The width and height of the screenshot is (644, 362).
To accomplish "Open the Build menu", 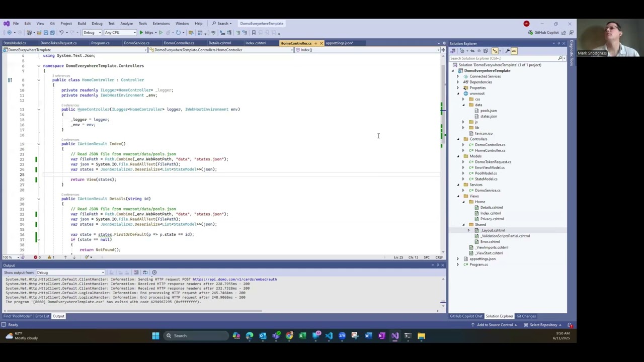I will pos(82,24).
